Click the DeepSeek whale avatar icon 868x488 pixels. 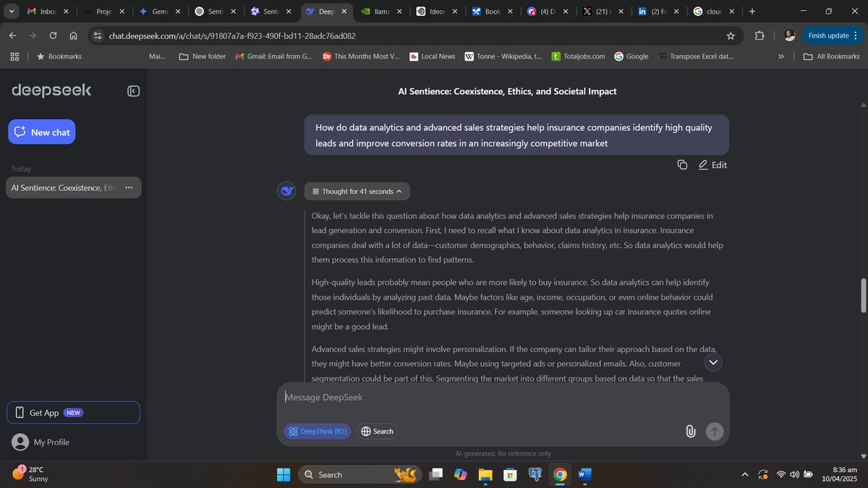pyautogui.click(x=287, y=191)
